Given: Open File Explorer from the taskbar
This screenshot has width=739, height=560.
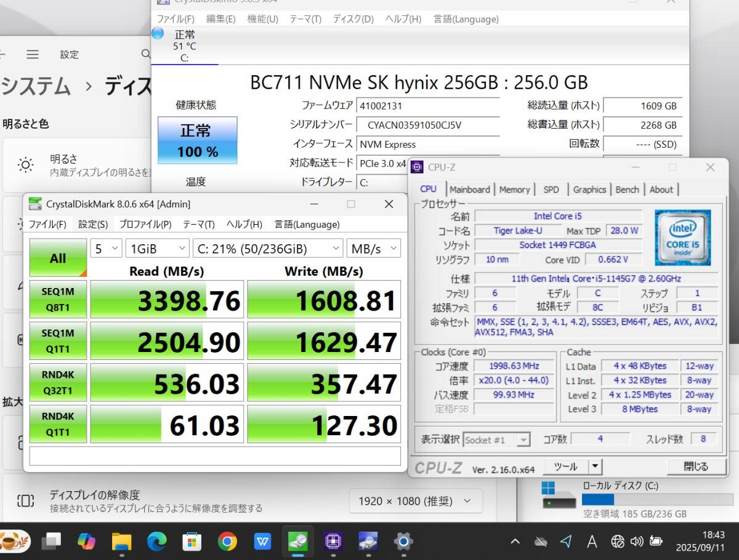Looking at the screenshot, I should (x=121, y=542).
